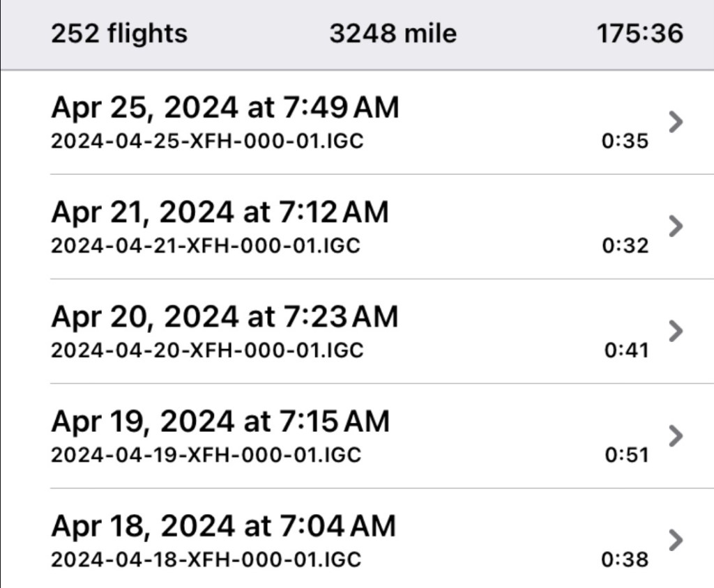The height and width of the screenshot is (588, 714).
Task: Select flight Apr 25, 2024 at 7:49 AM
Action: click(x=225, y=108)
